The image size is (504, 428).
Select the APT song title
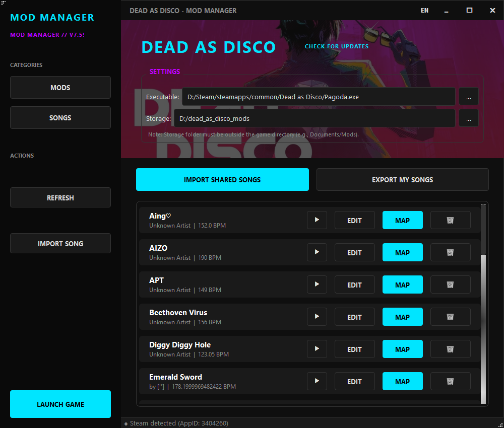click(x=157, y=280)
